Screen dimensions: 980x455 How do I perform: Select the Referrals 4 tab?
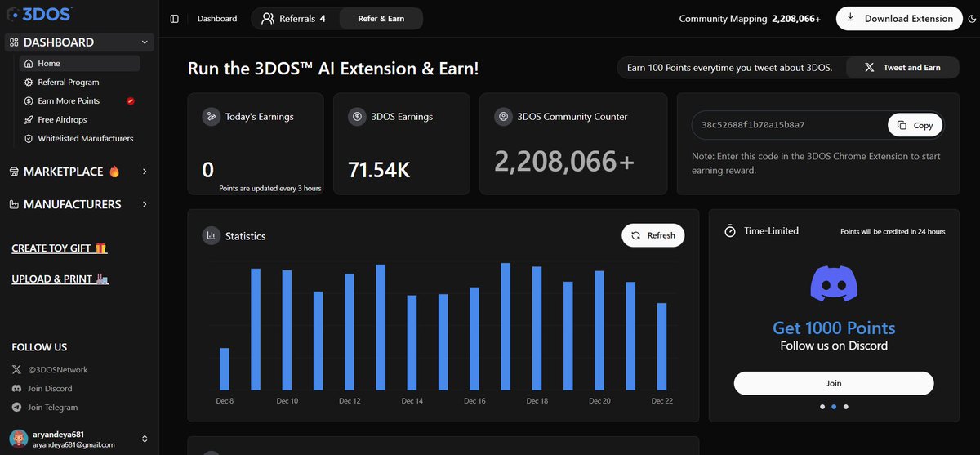pyautogui.click(x=293, y=19)
